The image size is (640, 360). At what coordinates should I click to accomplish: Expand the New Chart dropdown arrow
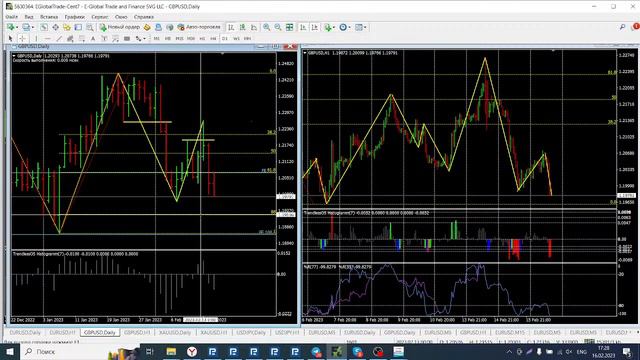coord(16,27)
